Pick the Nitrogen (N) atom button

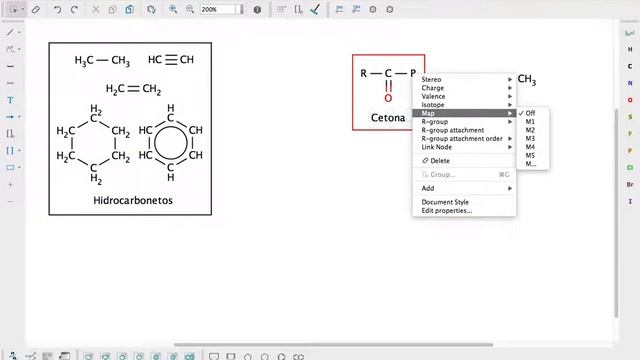coord(630,83)
